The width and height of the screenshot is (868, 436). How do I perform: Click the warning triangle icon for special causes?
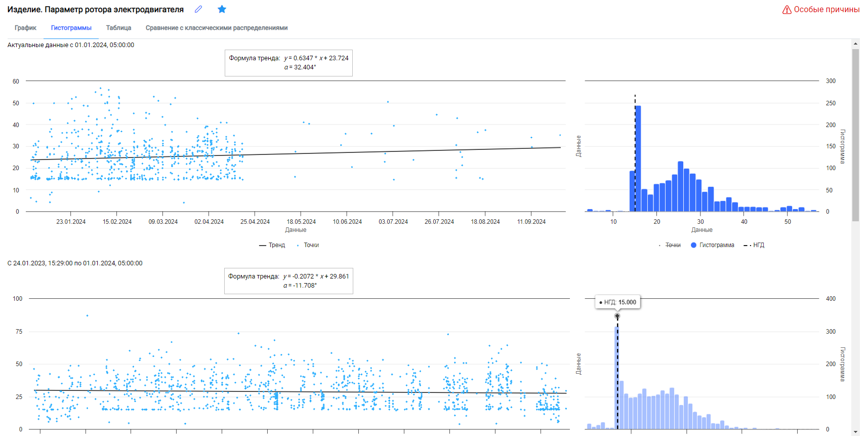(x=787, y=10)
